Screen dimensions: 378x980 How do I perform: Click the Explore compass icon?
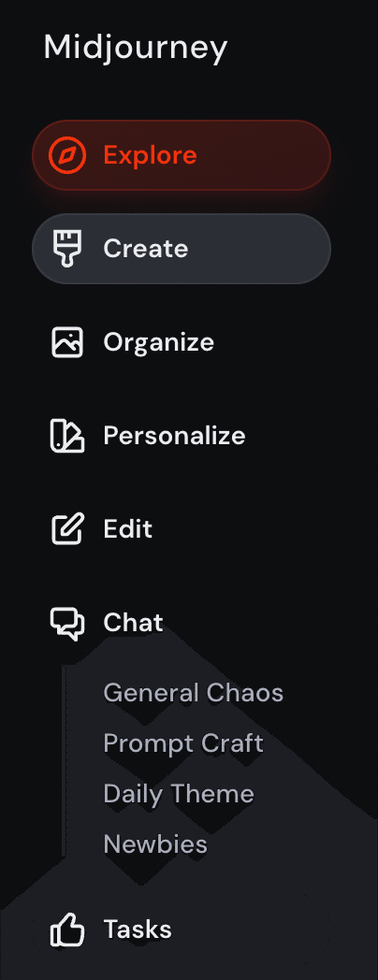pos(67,155)
